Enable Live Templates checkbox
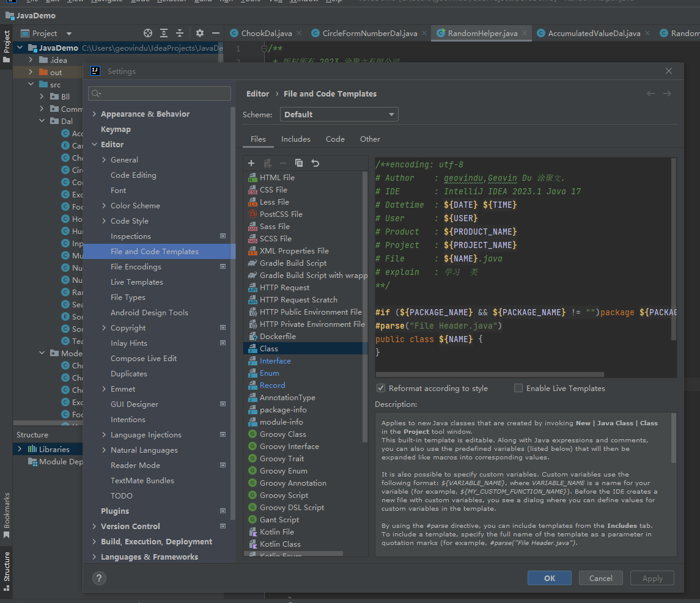The width and height of the screenshot is (700, 603). click(x=518, y=388)
